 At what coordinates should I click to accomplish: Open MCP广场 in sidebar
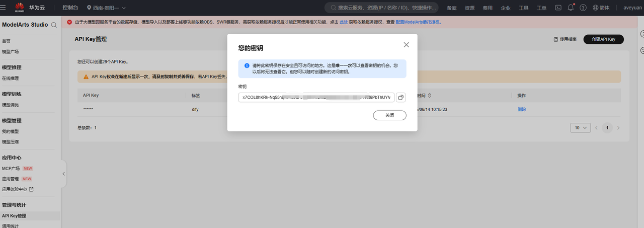[x=11, y=169]
